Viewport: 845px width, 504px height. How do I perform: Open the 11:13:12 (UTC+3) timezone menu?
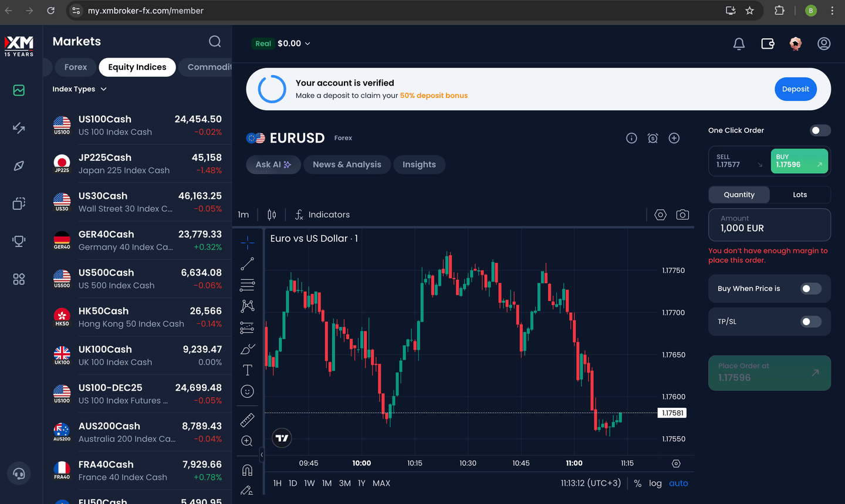pyautogui.click(x=590, y=483)
